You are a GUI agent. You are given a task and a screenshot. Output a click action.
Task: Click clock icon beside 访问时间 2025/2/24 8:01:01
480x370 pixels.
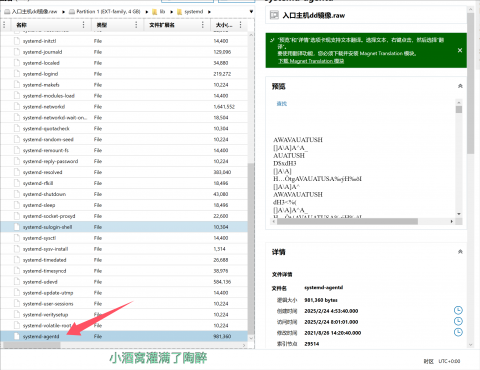point(458,321)
